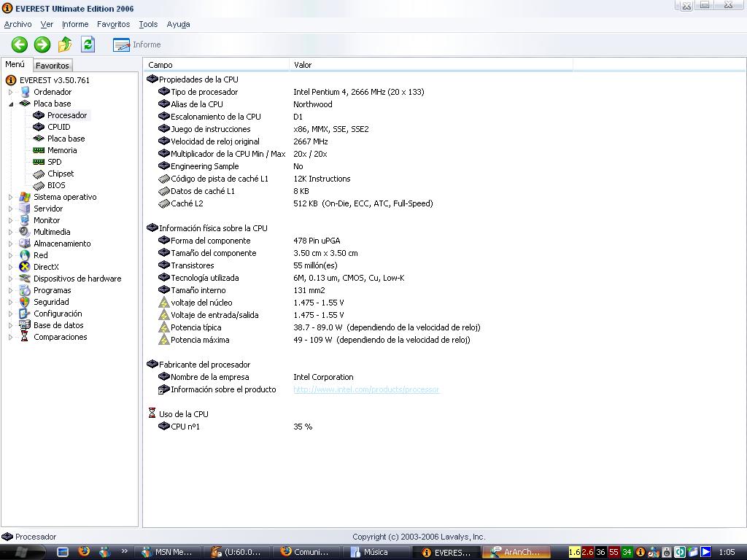The width and height of the screenshot is (747, 560).
Task: Open the Informe menu in the menu bar
Action: click(75, 24)
